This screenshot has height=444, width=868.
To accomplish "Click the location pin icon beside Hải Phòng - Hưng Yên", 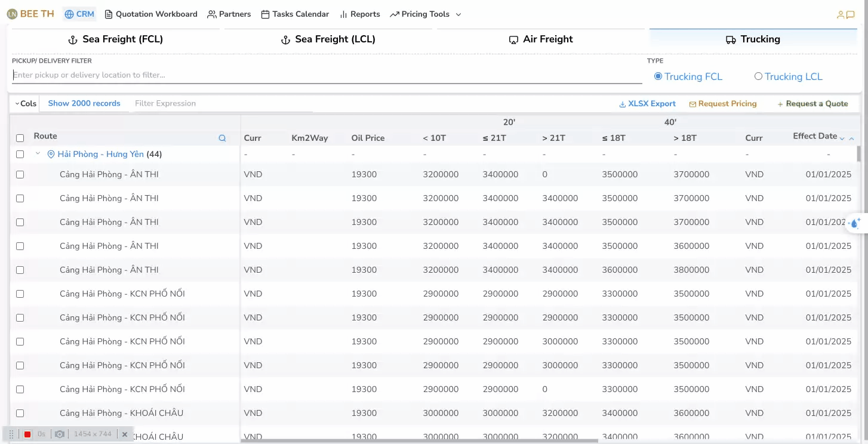I will pos(51,155).
